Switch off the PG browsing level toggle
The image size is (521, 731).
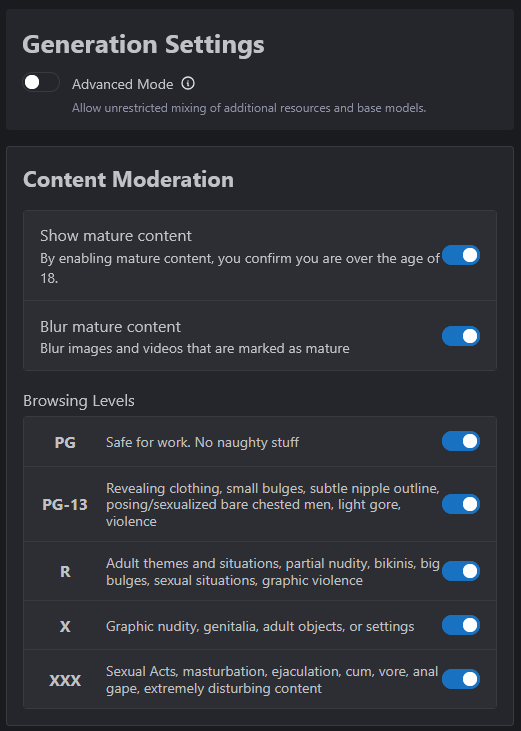460,441
